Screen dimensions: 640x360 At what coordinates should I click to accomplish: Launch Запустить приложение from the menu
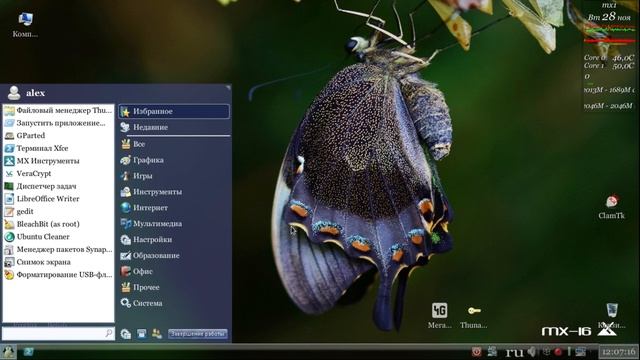click(58, 123)
